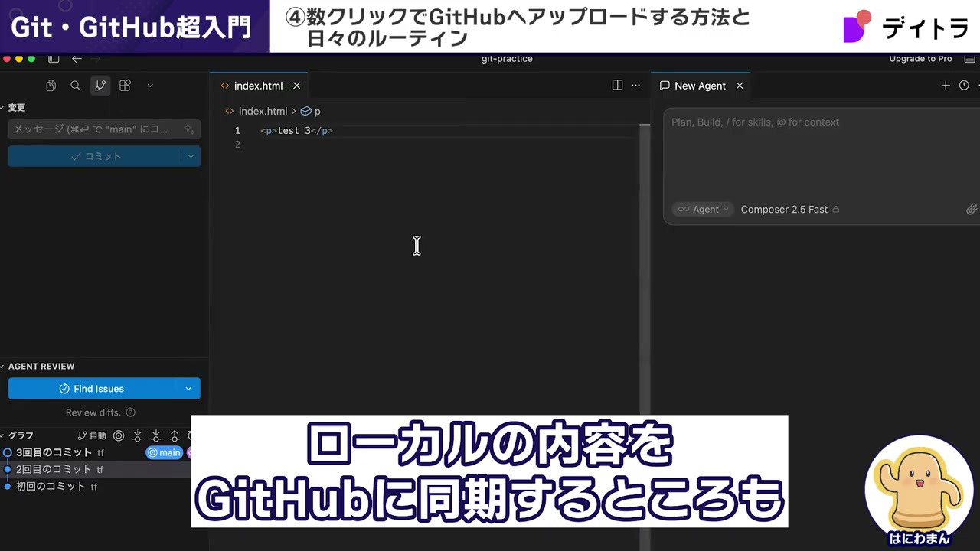Click the main branch badge

165,452
